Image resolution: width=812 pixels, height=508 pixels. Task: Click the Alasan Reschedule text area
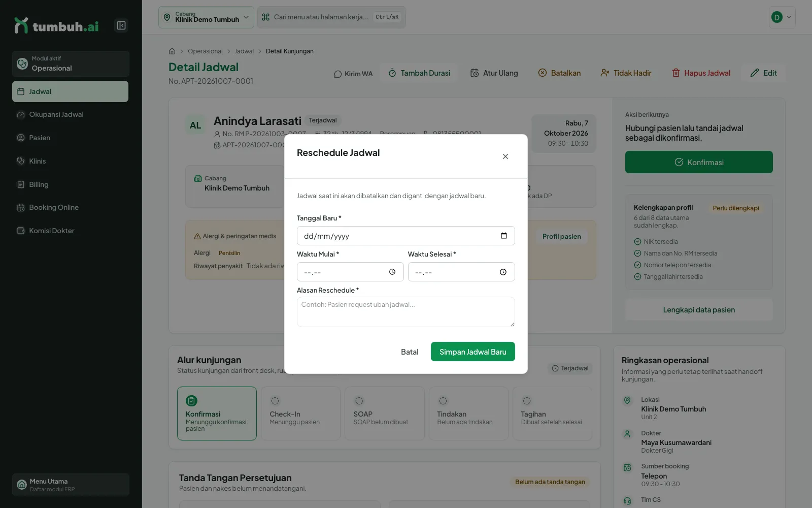405,312
